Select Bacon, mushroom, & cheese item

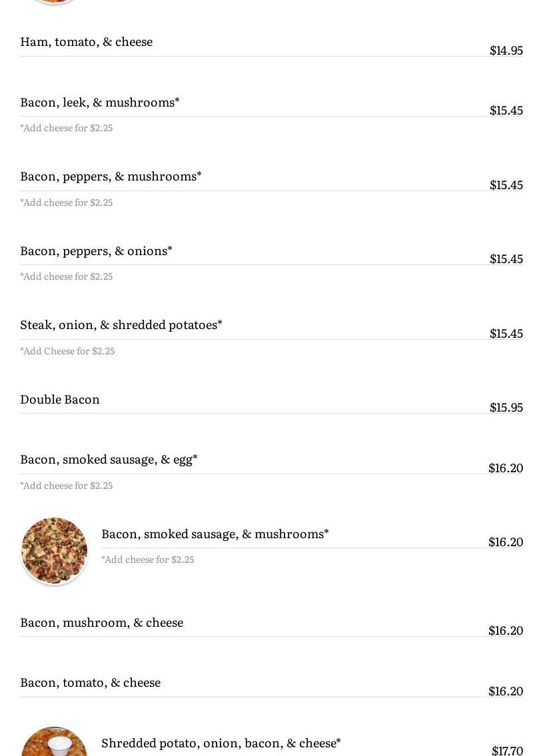pyautogui.click(x=101, y=623)
